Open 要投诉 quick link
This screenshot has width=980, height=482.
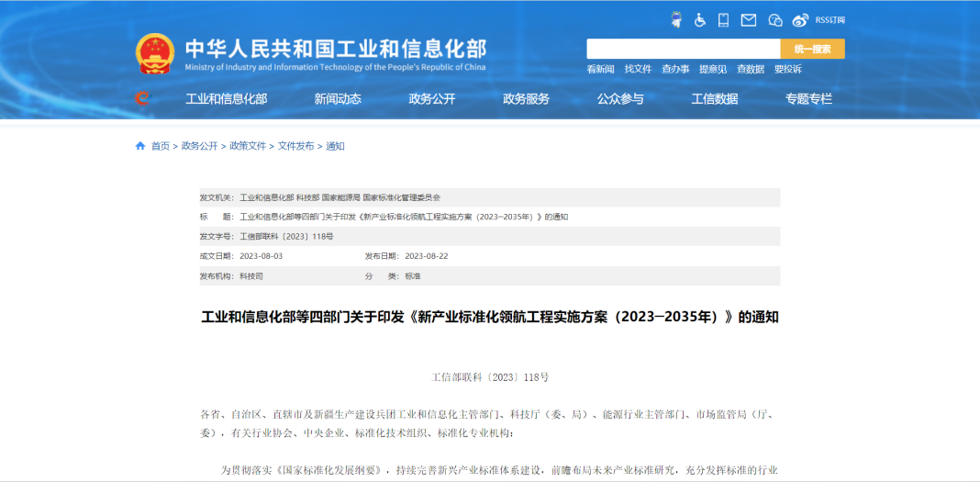coord(787,70)
